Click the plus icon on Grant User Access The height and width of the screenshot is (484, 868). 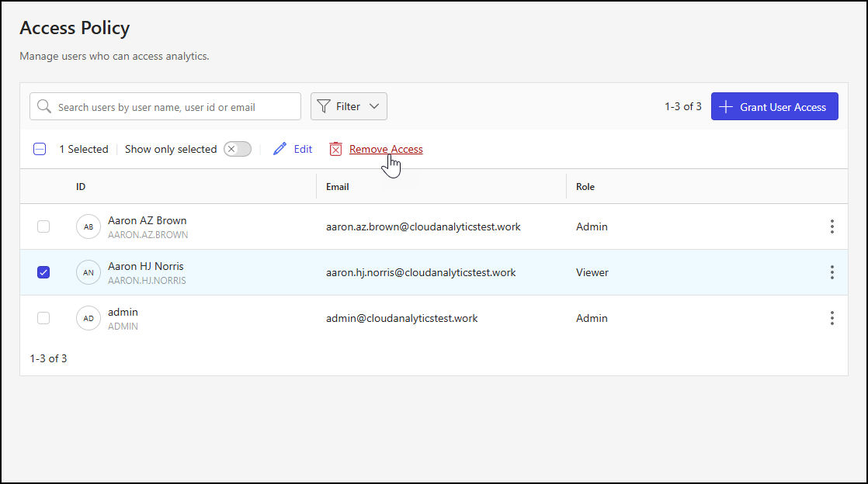pos(726,107)
